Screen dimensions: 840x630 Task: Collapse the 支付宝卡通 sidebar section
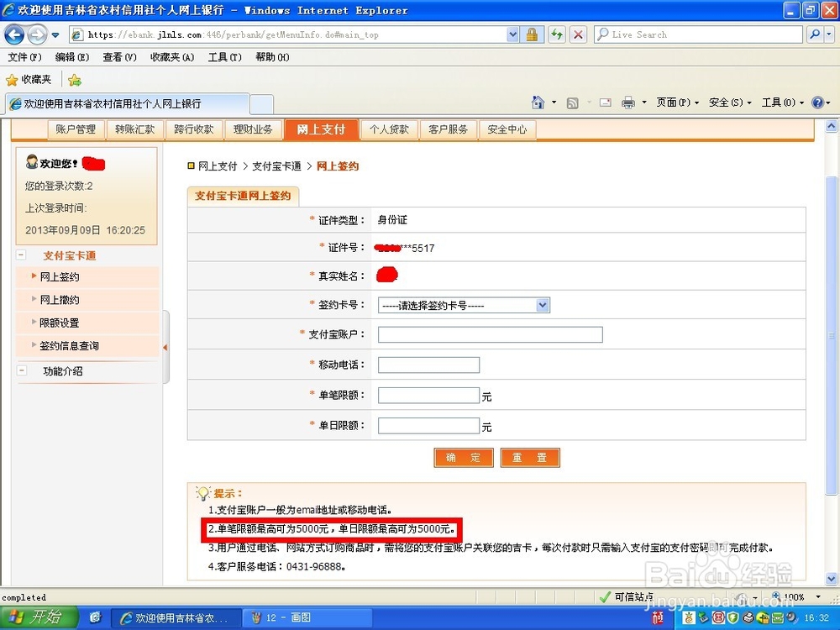(x=22, y=255)
